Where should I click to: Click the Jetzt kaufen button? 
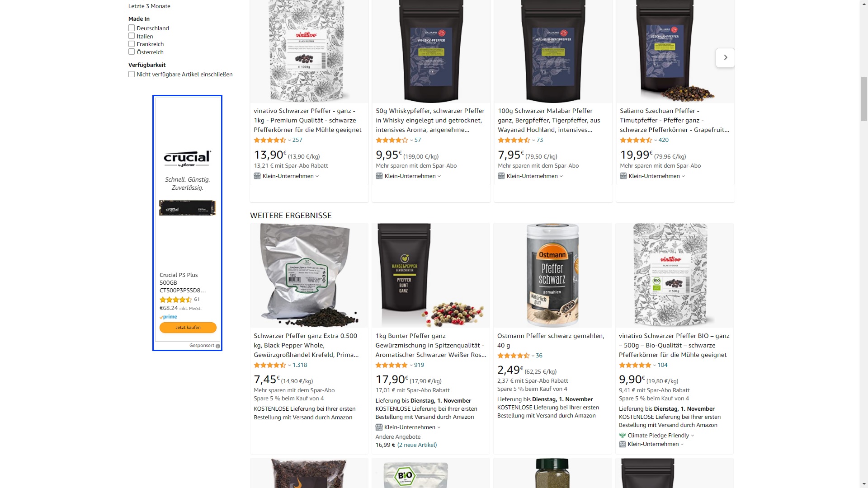(188, 327)
